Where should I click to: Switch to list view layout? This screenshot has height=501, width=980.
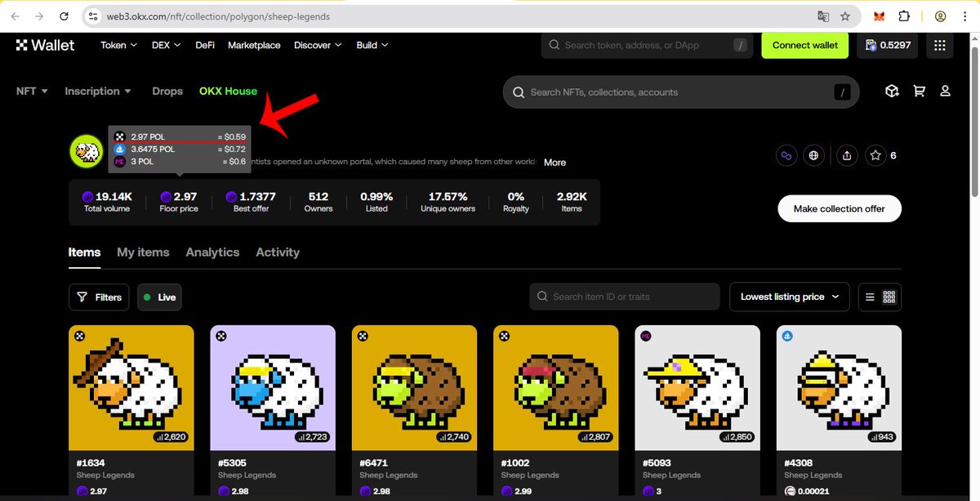(871, 297)
